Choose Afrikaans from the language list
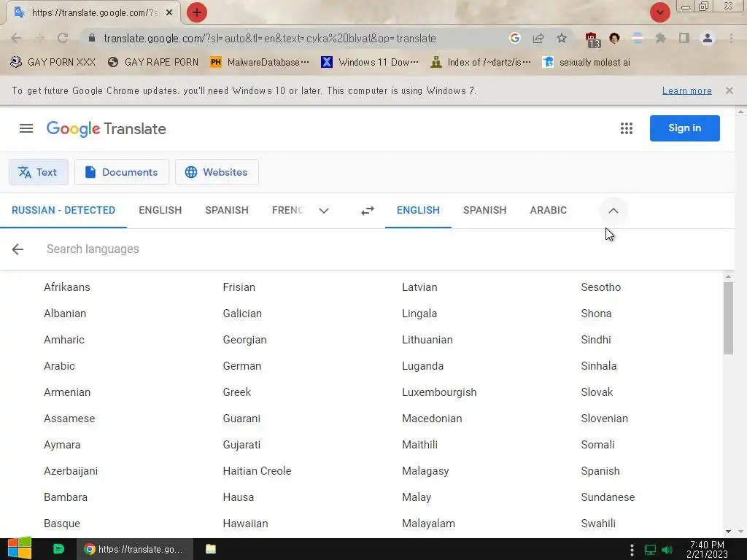The image size is (747, 560). tap(66, 287)
